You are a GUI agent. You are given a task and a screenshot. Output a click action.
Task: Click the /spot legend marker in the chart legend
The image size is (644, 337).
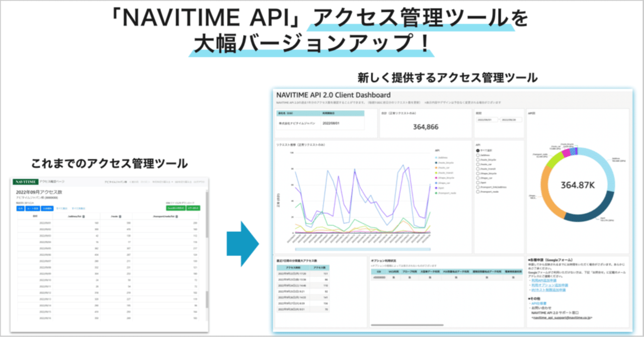436,188
